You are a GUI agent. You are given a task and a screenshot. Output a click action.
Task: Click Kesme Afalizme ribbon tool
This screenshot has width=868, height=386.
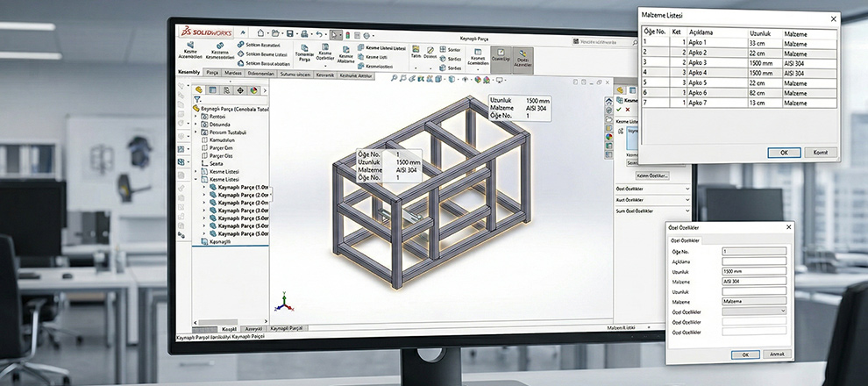(346, 54)
